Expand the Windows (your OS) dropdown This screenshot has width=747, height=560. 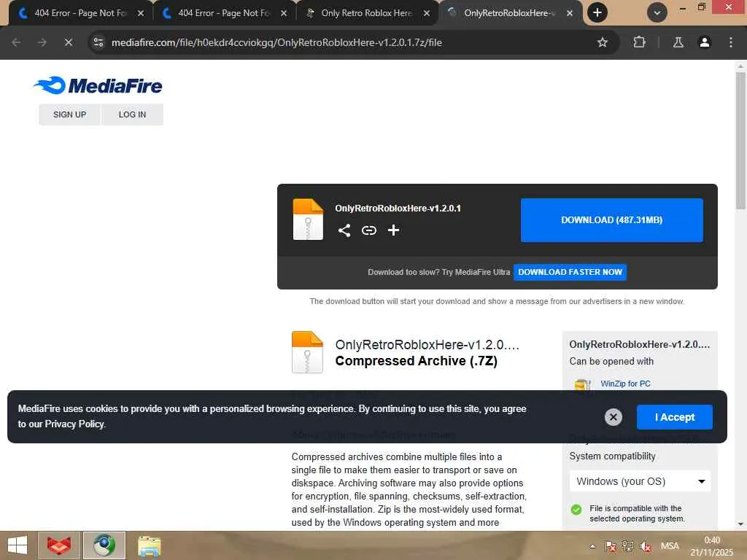pyautogui.click(x=640, y=481)
